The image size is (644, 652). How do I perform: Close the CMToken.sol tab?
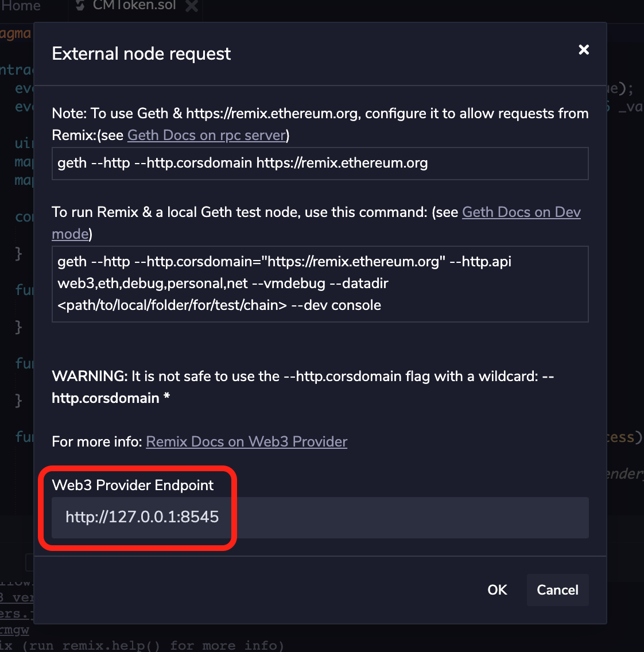coord(192,5)
